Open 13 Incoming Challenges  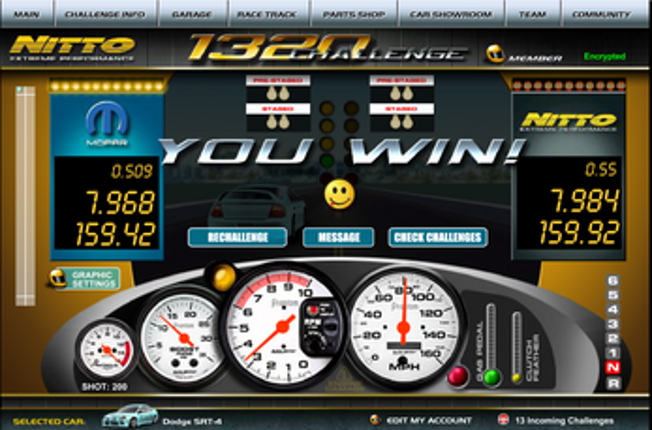point(565,420)
